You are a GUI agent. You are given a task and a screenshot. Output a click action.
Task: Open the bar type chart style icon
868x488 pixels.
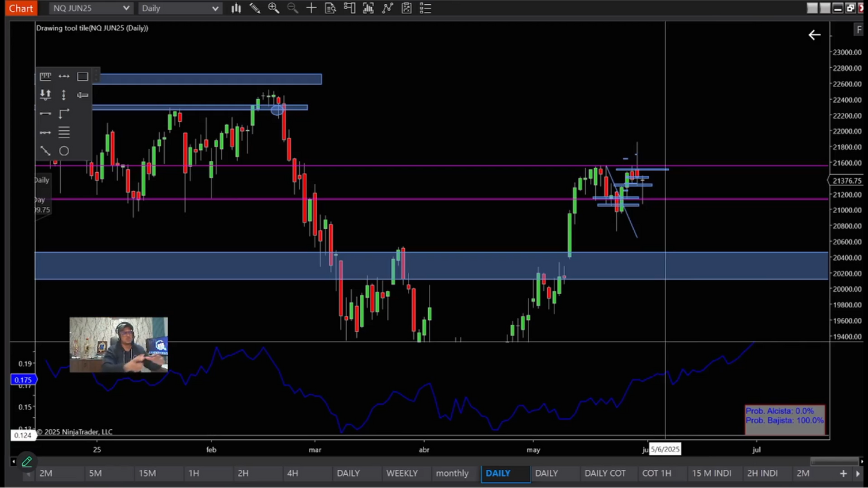pos(236,8)
